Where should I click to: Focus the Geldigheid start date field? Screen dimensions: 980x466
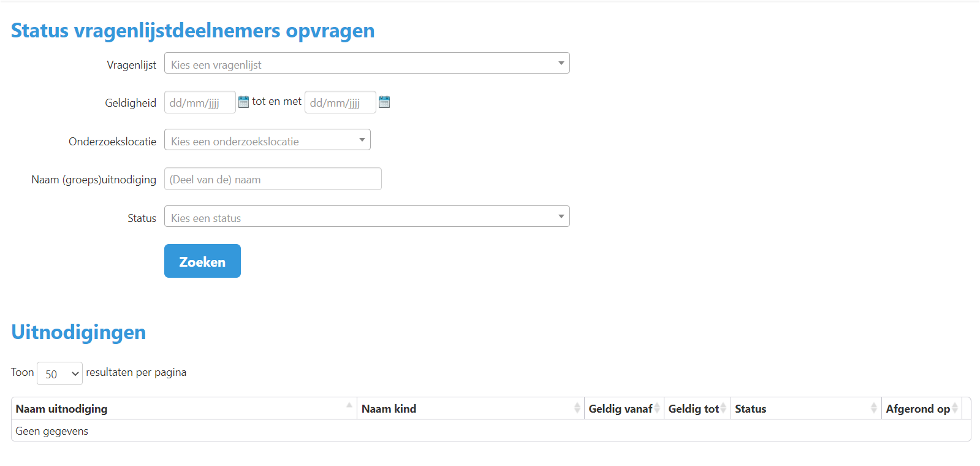click(199, 102)
